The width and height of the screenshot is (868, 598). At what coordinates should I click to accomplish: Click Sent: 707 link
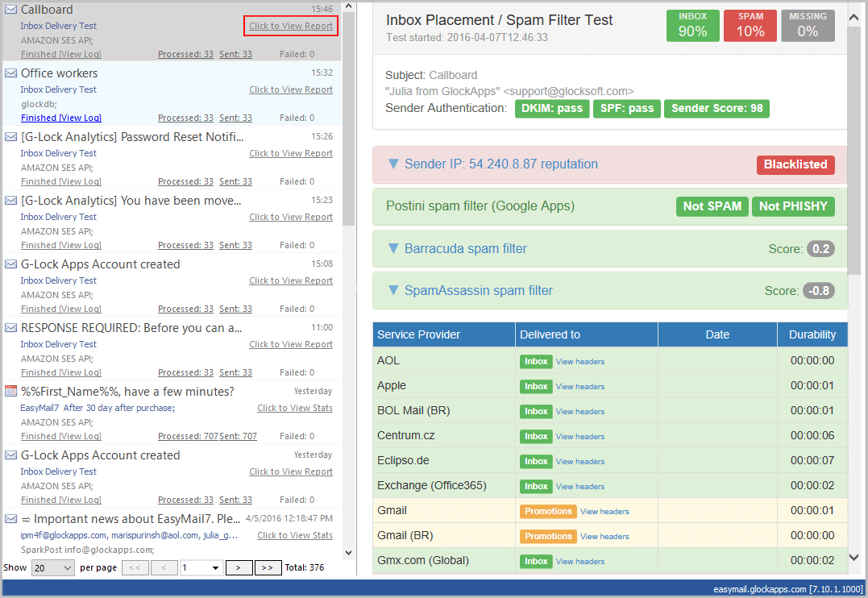click(238, 436)
